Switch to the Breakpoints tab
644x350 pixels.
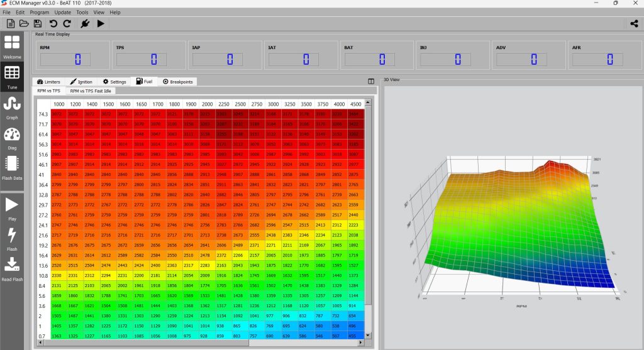tap(178, 82)
